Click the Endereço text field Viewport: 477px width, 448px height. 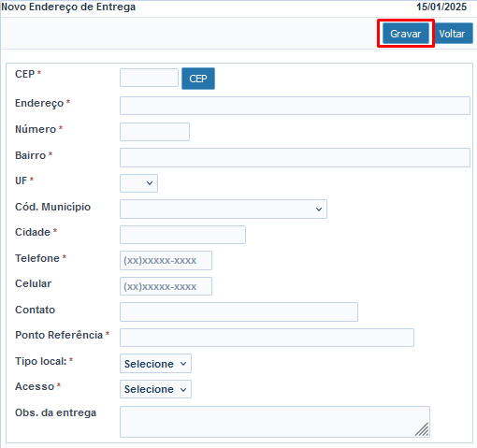coord(295,106)
